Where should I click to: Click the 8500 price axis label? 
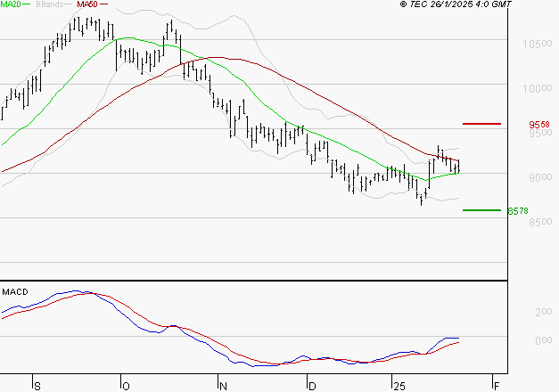(540, 222)
